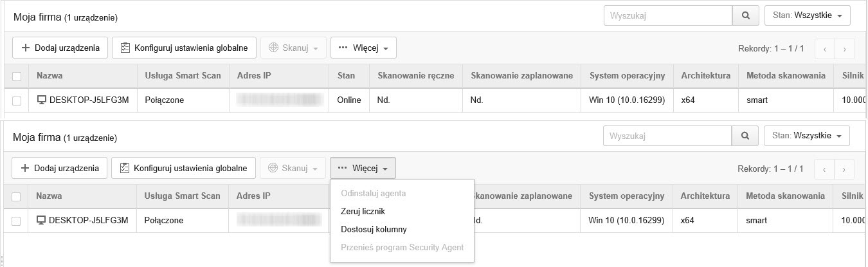Choose Zeruj licznik from the Więcej menu
Screen dimensions: 868x267
click(363, 211)
